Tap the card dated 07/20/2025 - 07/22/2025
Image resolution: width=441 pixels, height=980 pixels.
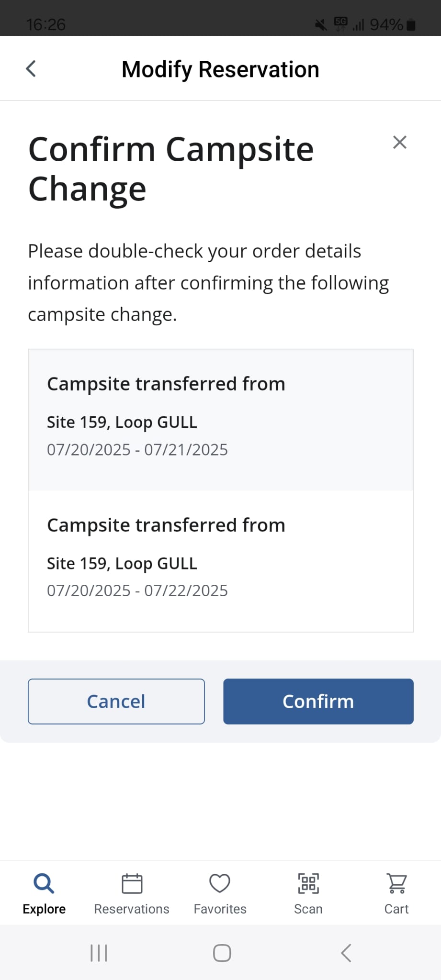220,561
